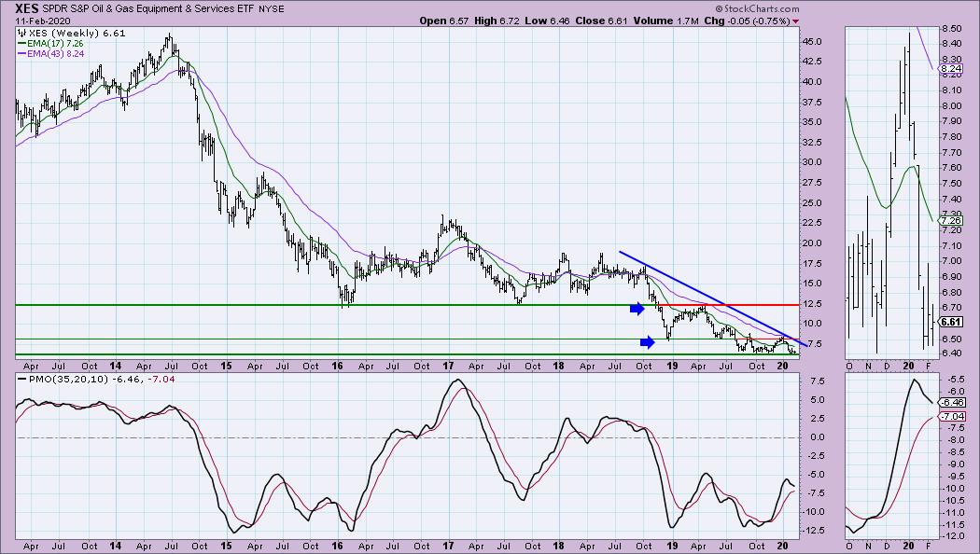Click year 17 on the PMO panel time axis
Viewport: 980px width, 554px height.
448,546
